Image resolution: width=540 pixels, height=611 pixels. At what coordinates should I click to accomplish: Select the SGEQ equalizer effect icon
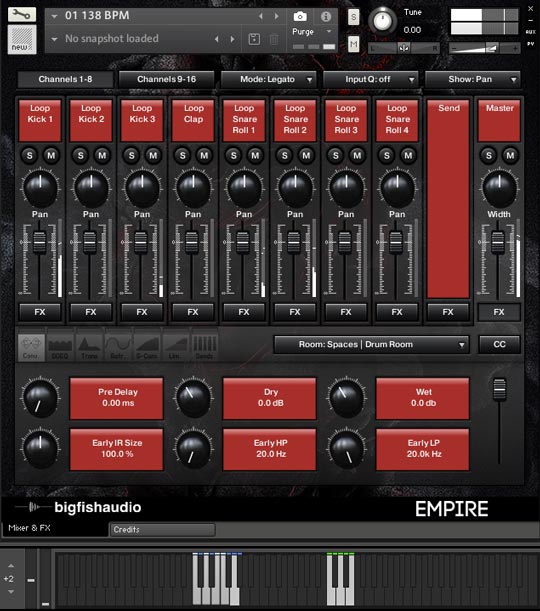coord(60,347)
